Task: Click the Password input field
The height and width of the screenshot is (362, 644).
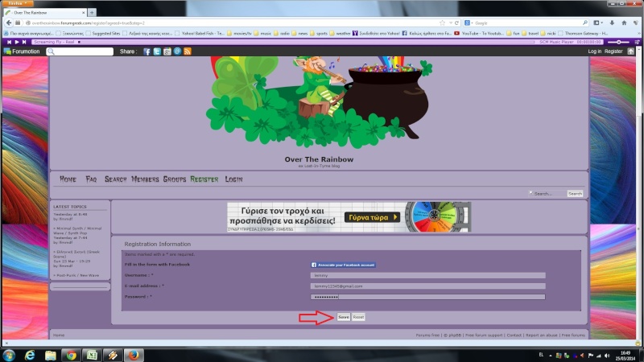Action: (428, 297)
